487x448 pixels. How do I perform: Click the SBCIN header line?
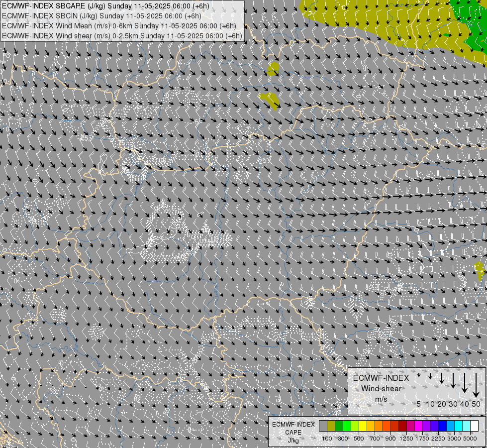coord(101,16)
